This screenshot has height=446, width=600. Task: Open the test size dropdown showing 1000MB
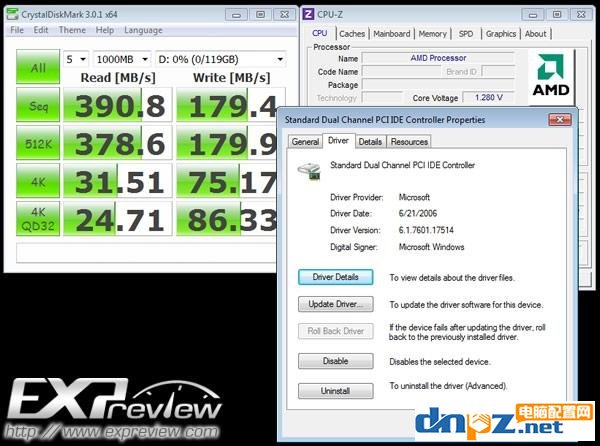[x=122, y=59]
